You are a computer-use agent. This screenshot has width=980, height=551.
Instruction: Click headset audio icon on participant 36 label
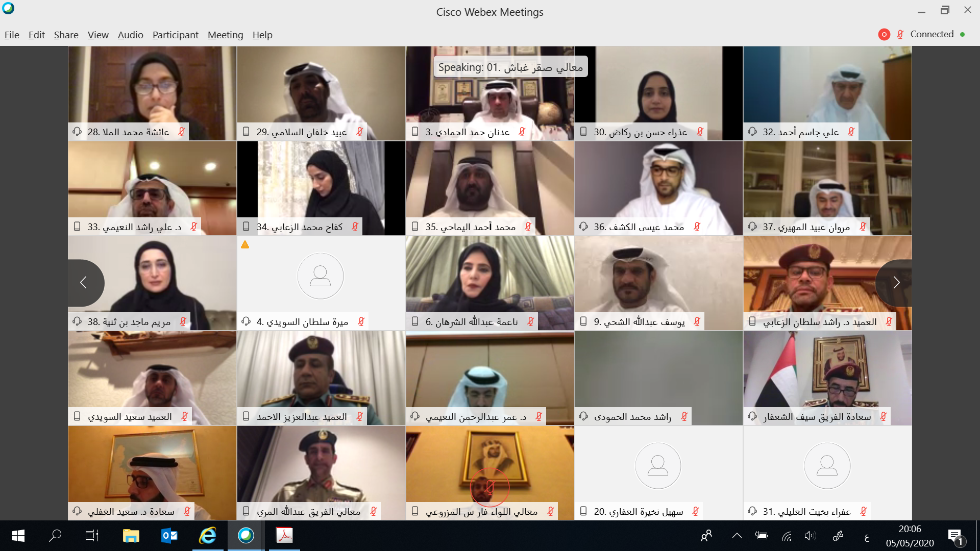(x=583, y=227)
